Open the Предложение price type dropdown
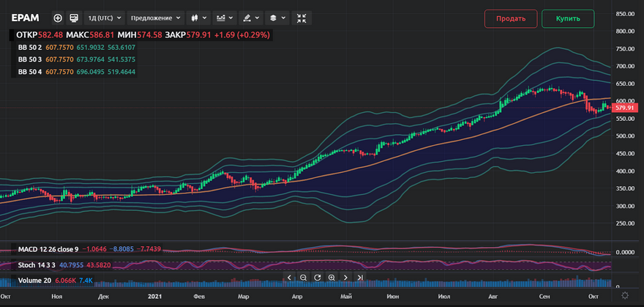 click(x=156, y=18)
